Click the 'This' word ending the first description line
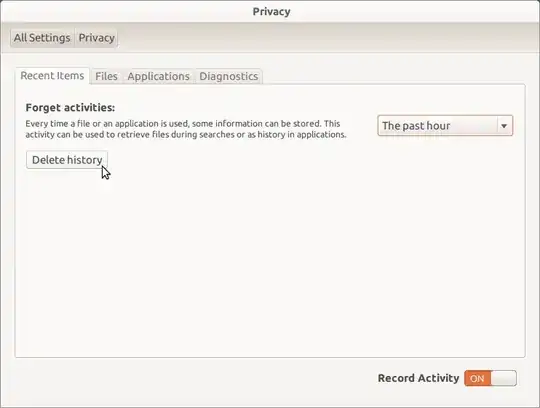Screen dimensions: 540x408 pyautogui.click(x=332, y=124)
